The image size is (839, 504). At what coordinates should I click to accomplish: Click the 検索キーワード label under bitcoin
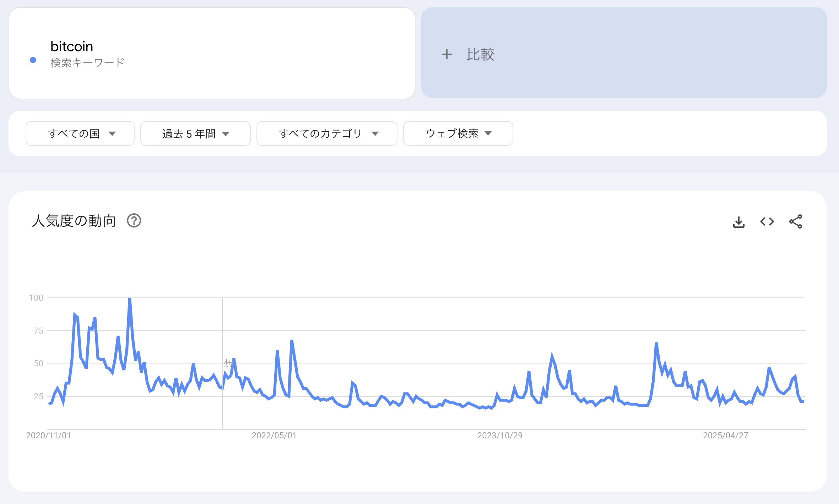tap(87, 63)
